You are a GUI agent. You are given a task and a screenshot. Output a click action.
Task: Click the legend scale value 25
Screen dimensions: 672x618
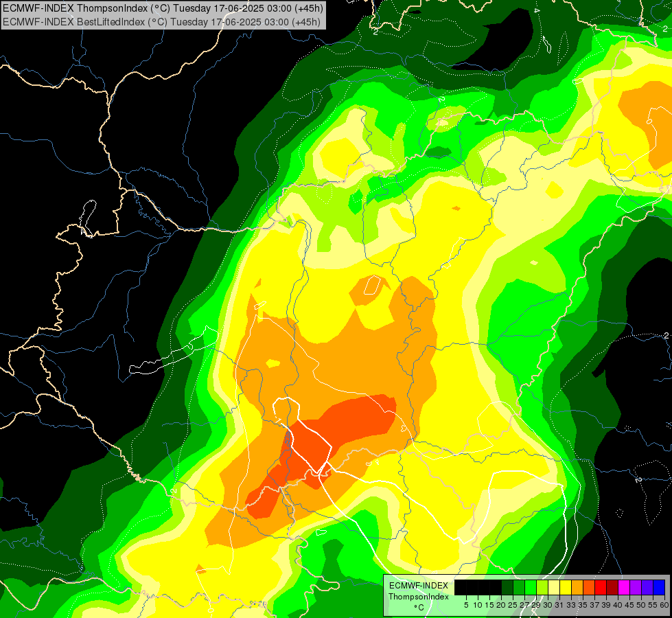click(513, 605)
